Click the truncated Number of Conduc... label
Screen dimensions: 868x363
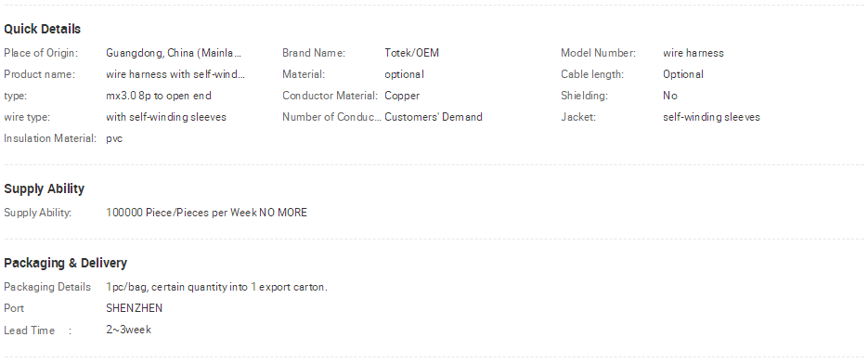pyautogui.click(x=331, y=117)
